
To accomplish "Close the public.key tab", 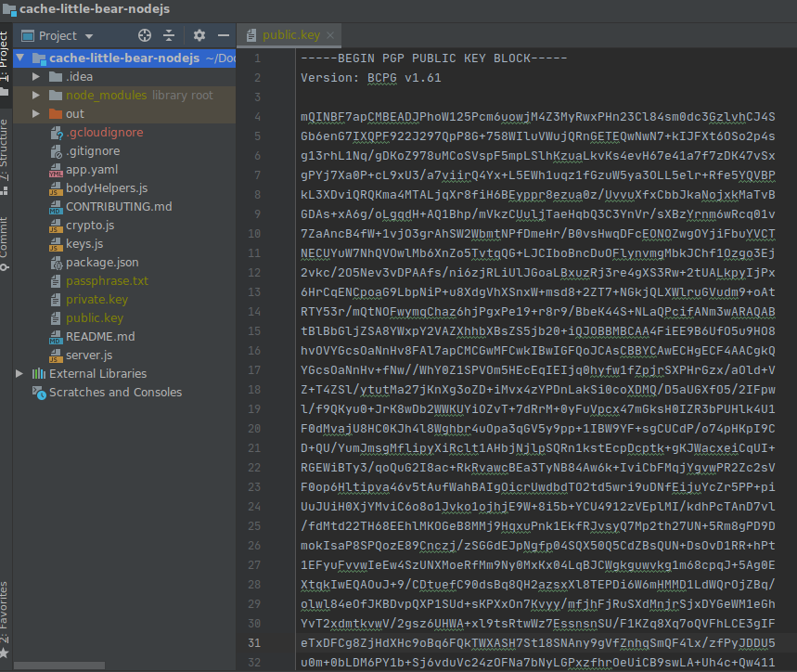I will [329, 34].
